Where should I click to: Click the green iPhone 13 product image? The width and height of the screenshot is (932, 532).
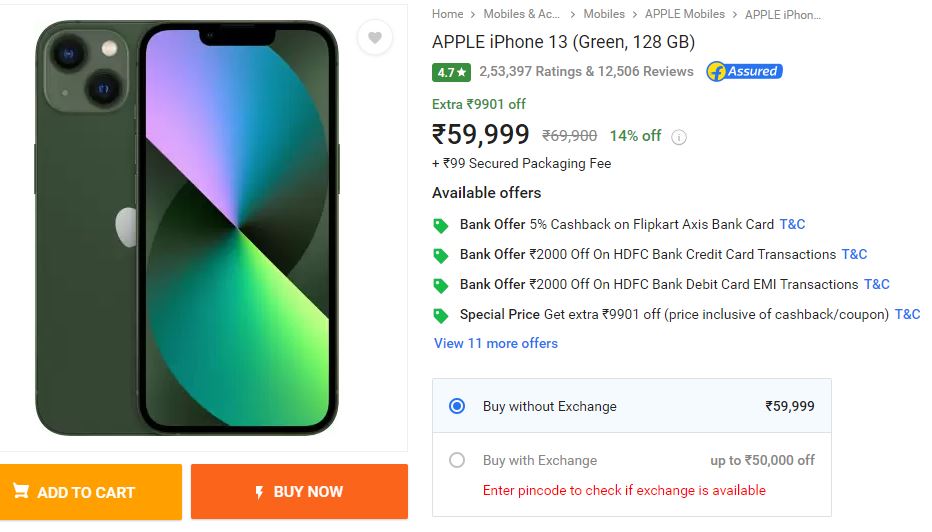point(186,228)
